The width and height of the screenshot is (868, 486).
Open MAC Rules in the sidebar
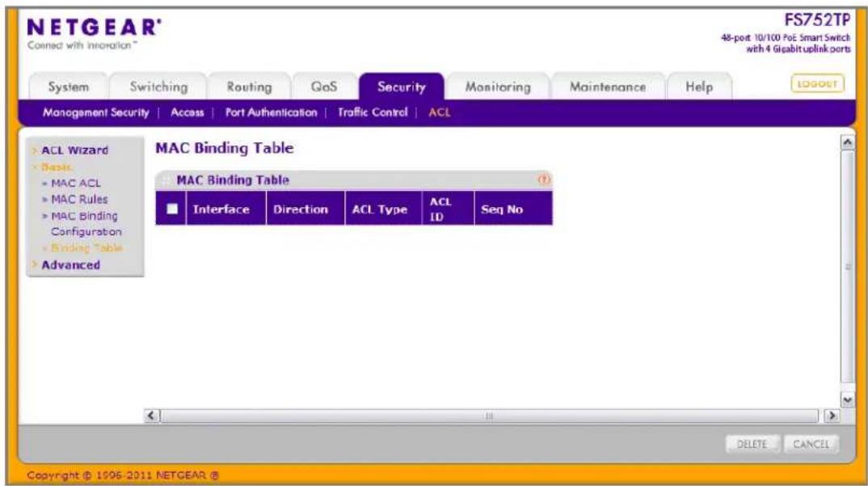[79, 199]
